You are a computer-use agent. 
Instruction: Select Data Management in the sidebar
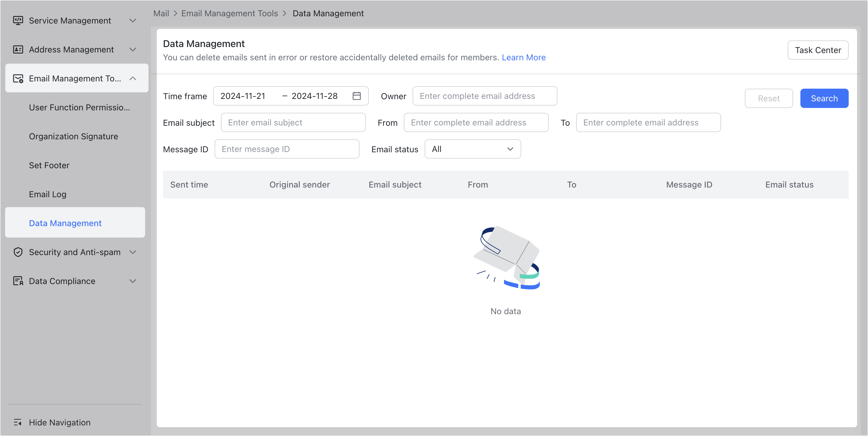[75, 223]
